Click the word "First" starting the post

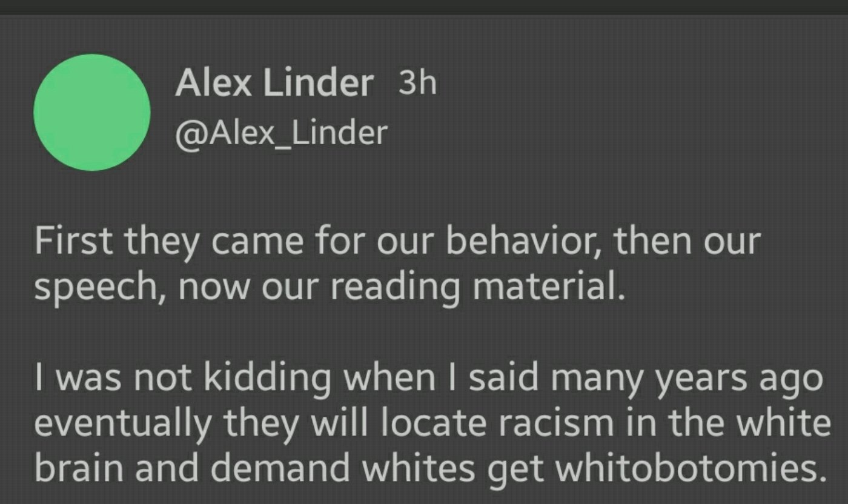[74, 240]
